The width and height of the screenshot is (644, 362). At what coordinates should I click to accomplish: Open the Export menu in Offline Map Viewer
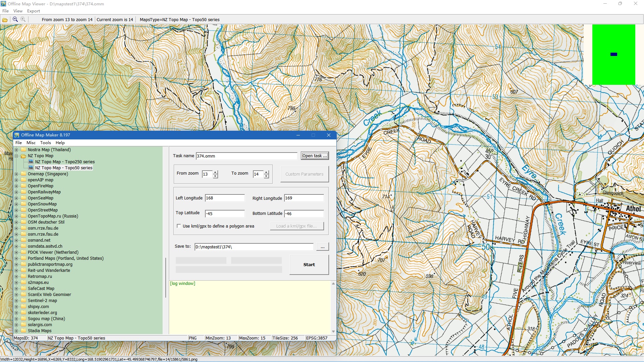[x=34, y=11]
